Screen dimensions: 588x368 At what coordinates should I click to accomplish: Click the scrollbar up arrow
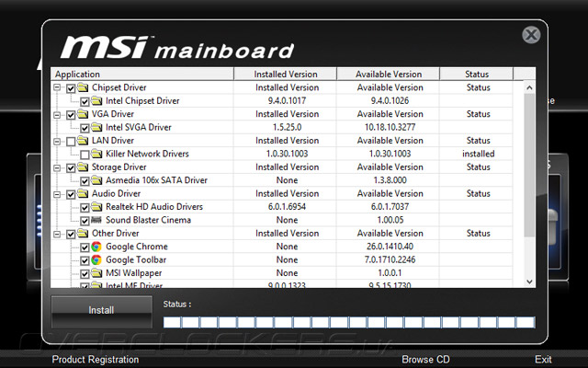529,87
